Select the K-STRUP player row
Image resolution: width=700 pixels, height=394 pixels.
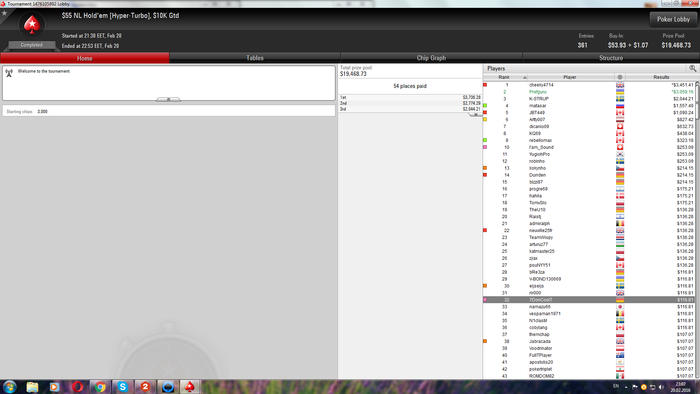pos(589,99)
